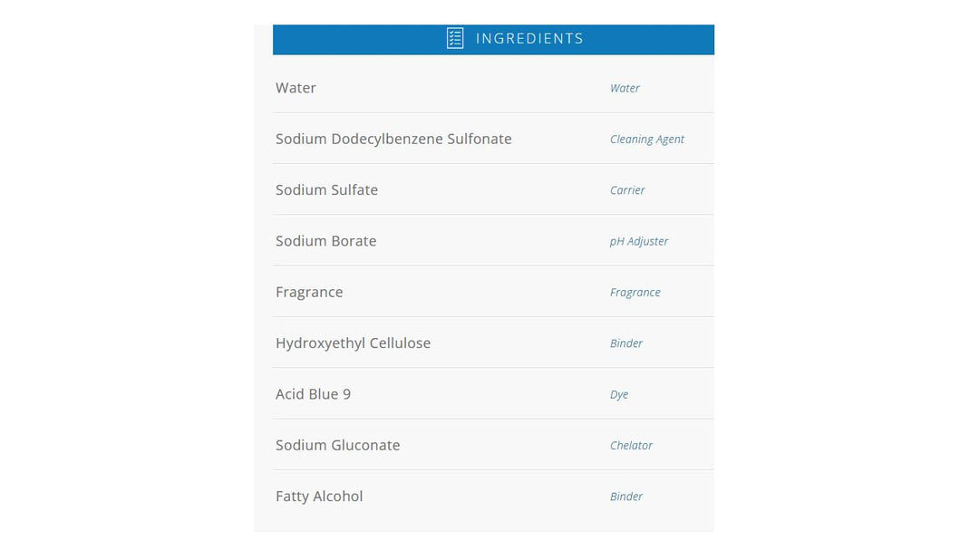Click the Dye function label
Image resolution: width=979 pixels, height=560 pixels.
[619, 394]
